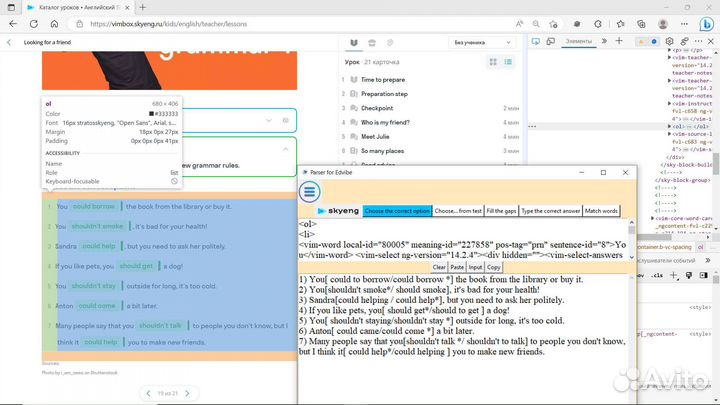Select Choose the correct option tab
Screen dimensions: 720x405
[398, 211]
